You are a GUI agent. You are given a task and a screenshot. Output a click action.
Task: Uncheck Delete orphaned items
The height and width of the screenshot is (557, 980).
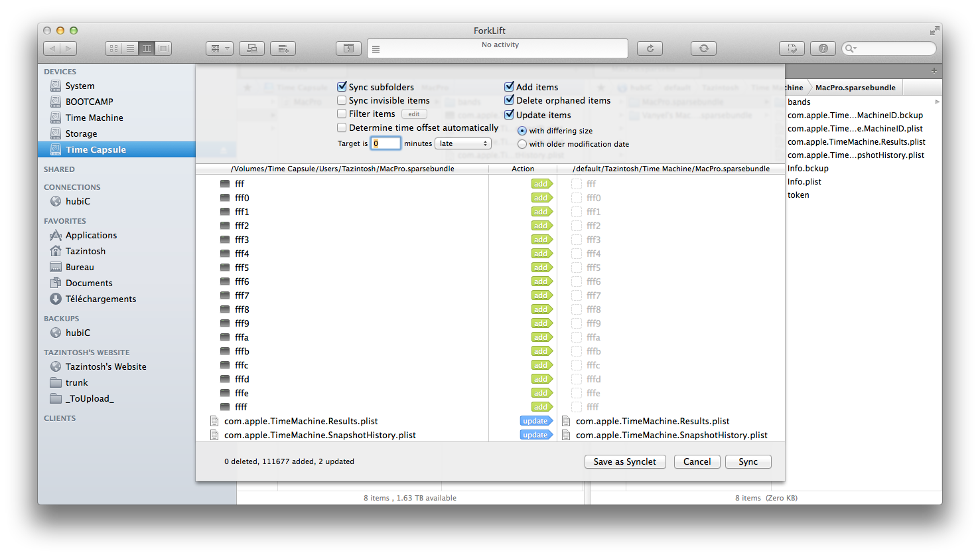510,100
